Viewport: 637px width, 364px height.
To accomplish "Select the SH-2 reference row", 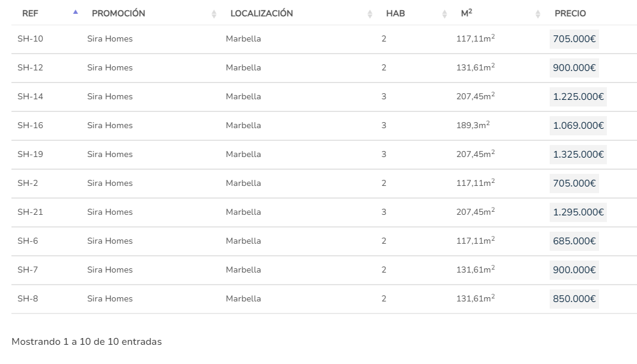I will pyautogui.click(x=324, y=184).
